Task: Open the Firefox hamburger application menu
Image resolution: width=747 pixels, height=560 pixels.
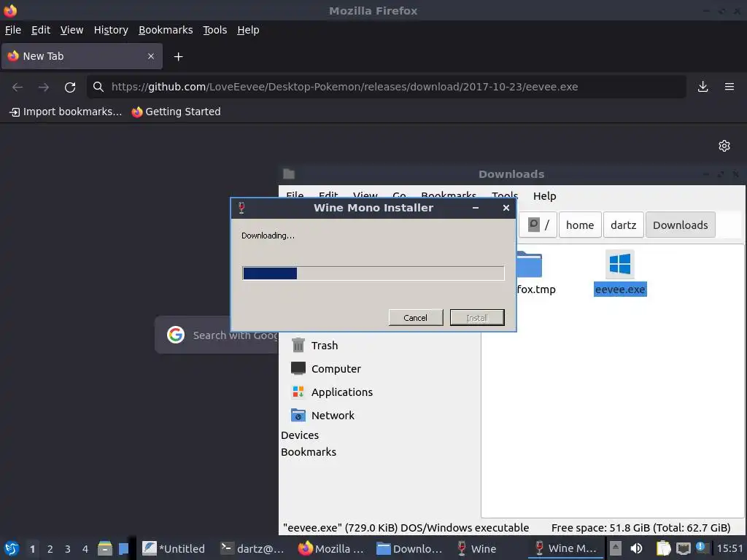Action: coord(729,87)
